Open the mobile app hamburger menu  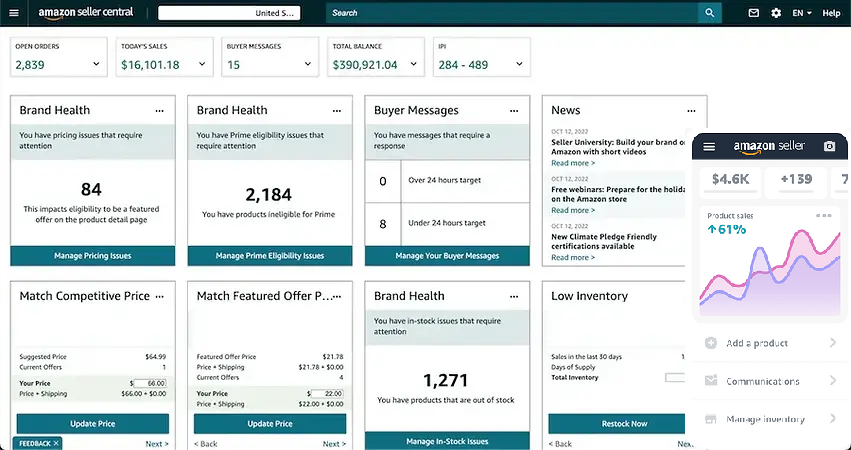pyautogui.click(x=709, y=146)
